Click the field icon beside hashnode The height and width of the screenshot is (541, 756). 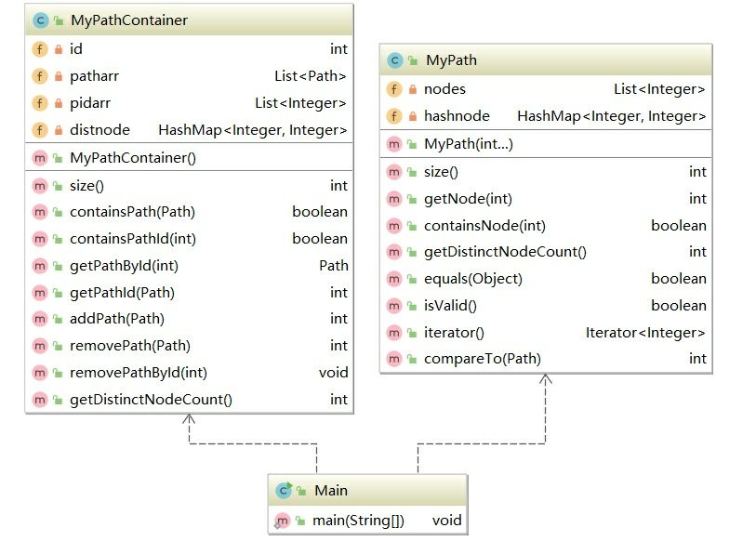tap(394, 115)
